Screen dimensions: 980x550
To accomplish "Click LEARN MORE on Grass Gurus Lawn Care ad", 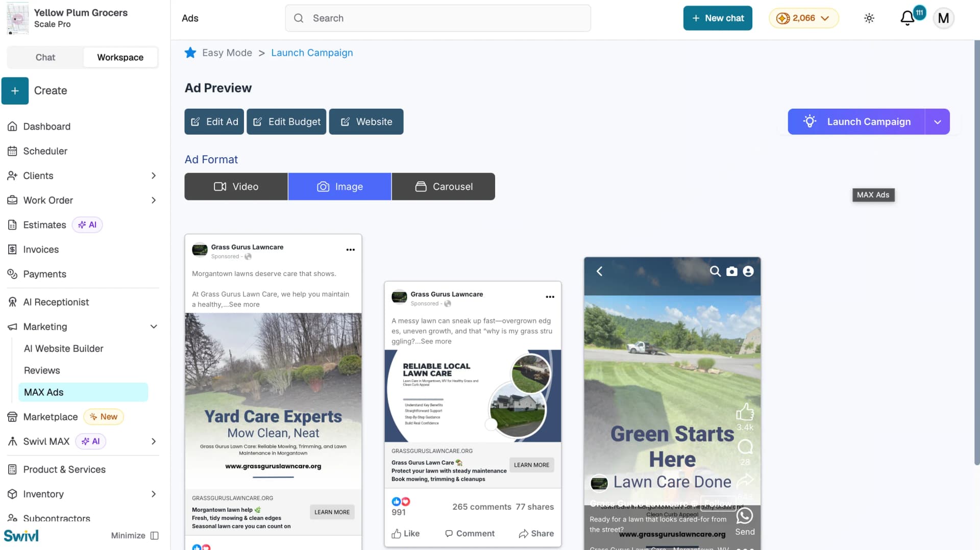I will (x=532, y=465).
